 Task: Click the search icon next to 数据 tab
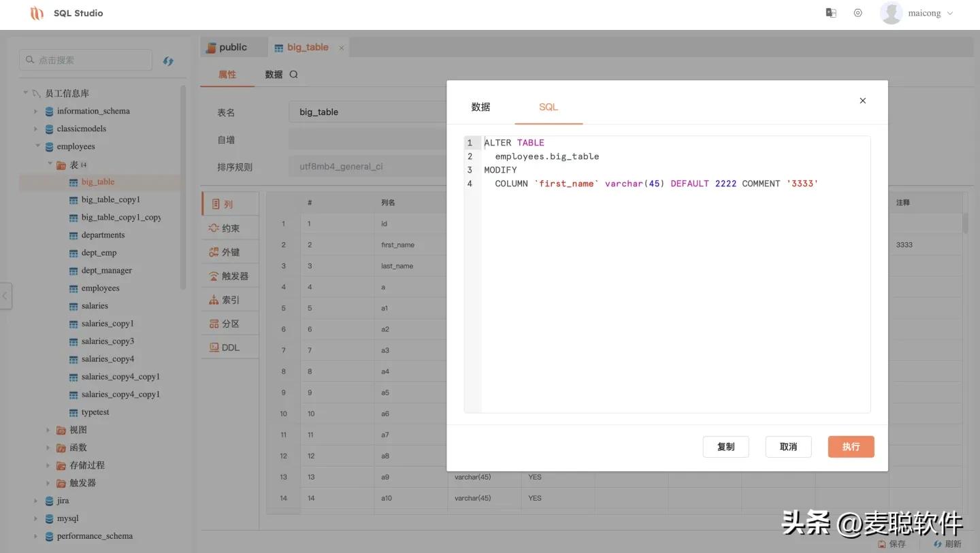(293, 75)
